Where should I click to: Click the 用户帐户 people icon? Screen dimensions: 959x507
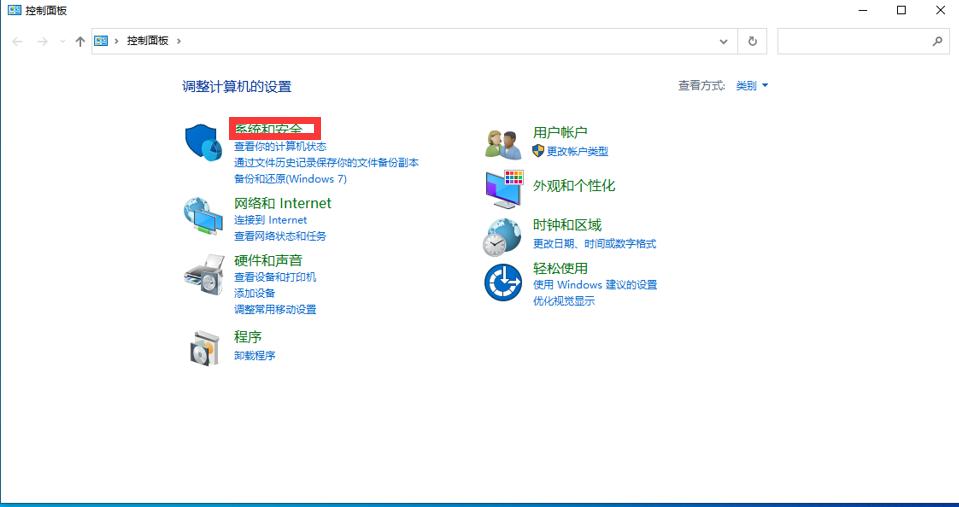503,145
